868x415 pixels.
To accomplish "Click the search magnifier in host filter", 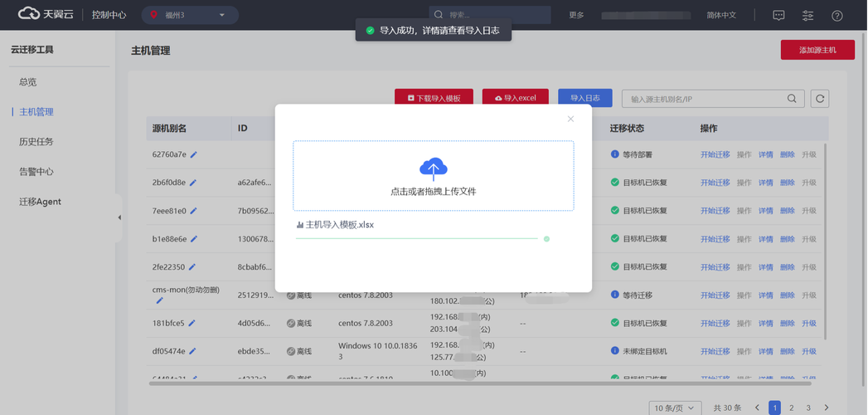I will pos(793,99).
